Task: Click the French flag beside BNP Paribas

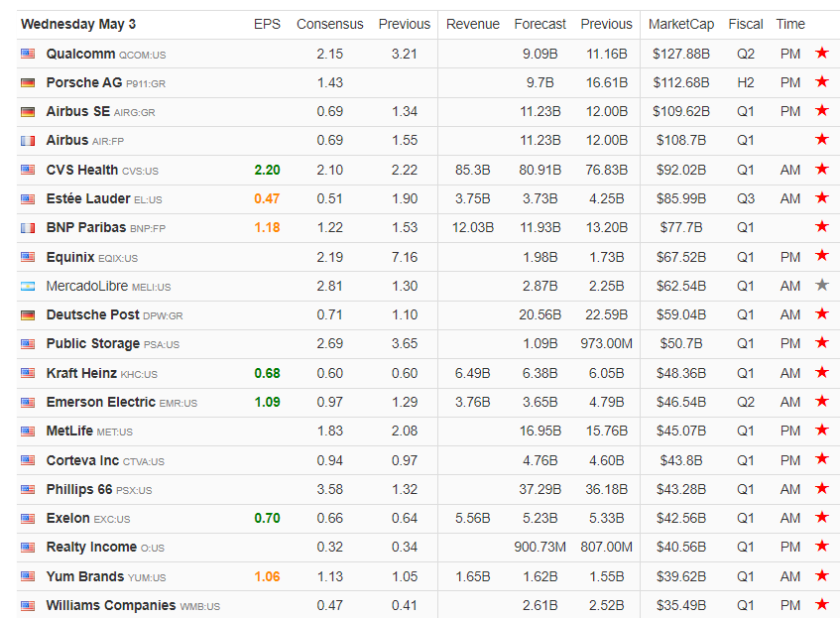Action: click(x=28, y=228)
